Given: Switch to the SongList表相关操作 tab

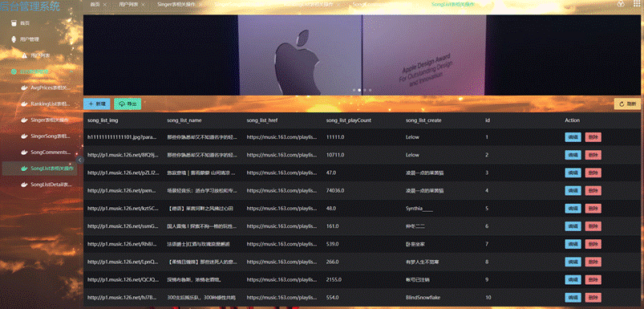Looking at the screenshot, I should point(452,4).
